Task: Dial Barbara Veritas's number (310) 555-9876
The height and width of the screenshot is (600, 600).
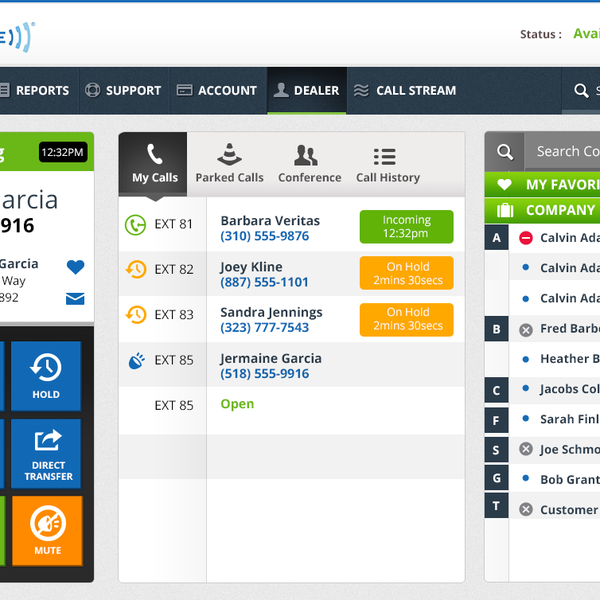Action: click(x=264, y=236)
